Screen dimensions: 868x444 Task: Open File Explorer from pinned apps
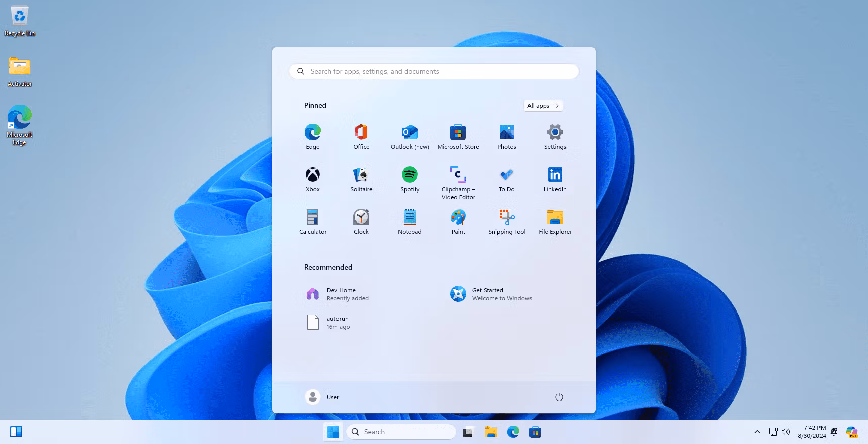coord(555,221)
